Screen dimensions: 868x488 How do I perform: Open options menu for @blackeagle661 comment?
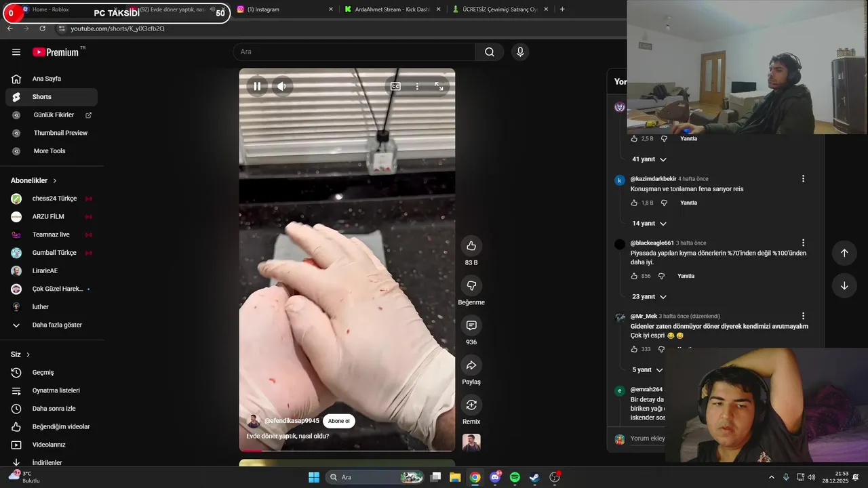click(803, 243)
